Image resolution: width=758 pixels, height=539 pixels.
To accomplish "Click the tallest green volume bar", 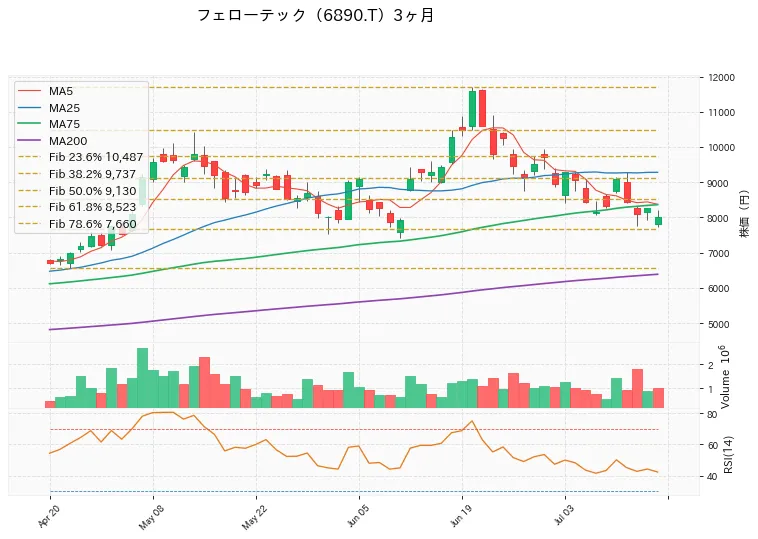I will tap(142, 378).
